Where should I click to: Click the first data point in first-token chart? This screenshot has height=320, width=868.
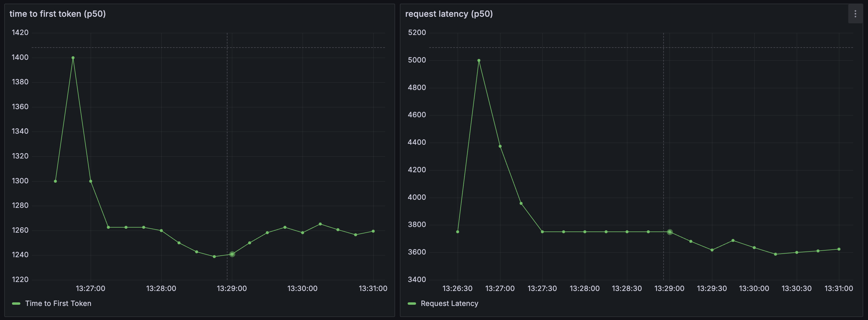(55, 181)
